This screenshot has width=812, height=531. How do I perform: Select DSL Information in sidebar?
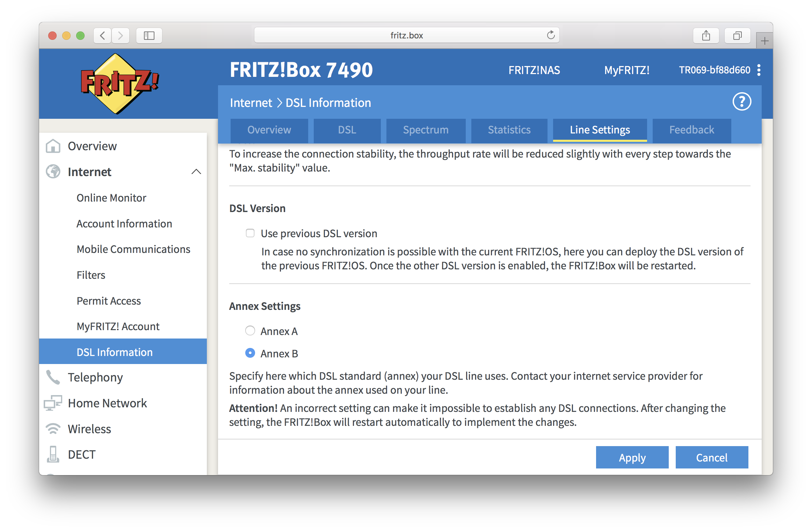coord(123,351)
